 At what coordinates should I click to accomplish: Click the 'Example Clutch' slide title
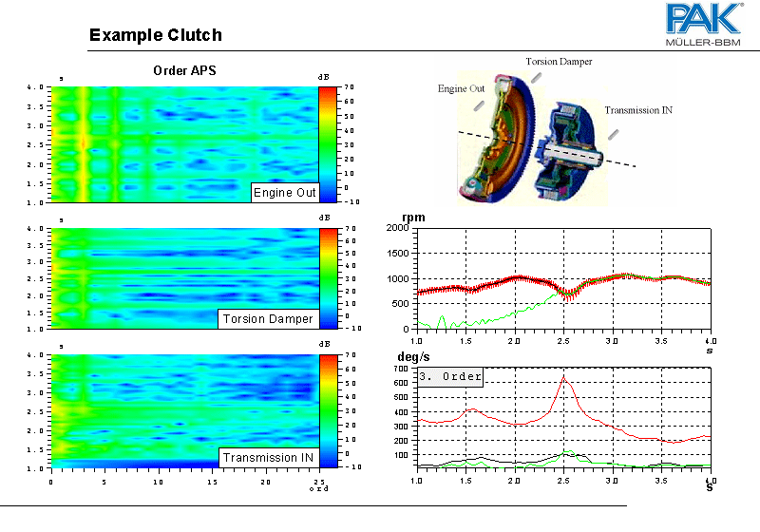pos(155,36)
